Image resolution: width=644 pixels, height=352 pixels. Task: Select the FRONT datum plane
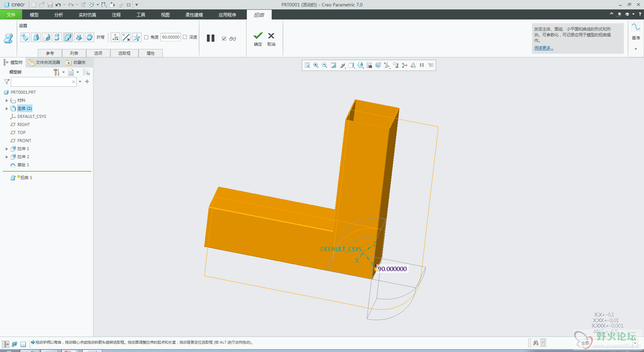24,141
